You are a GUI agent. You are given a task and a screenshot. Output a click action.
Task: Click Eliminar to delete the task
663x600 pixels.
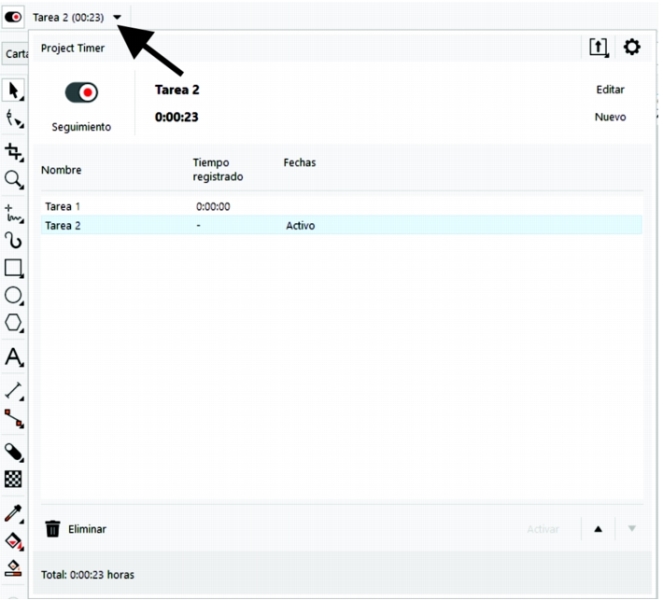click(x=76, y=529)
